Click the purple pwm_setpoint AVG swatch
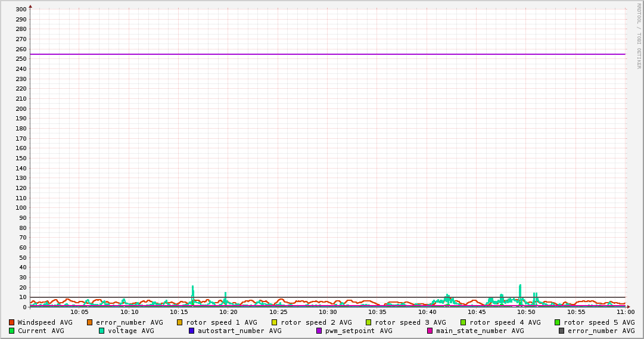644x339 pixels. pyautogui.click(x=319, y=331)
